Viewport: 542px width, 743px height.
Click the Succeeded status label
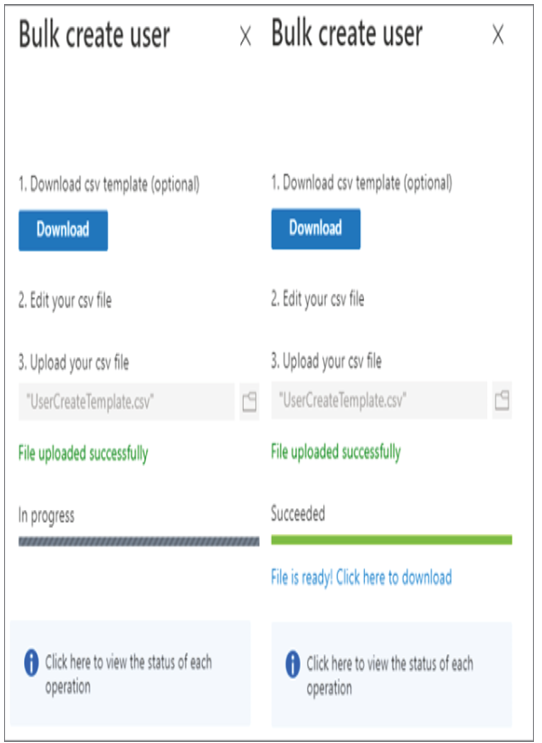coord(298,513)
